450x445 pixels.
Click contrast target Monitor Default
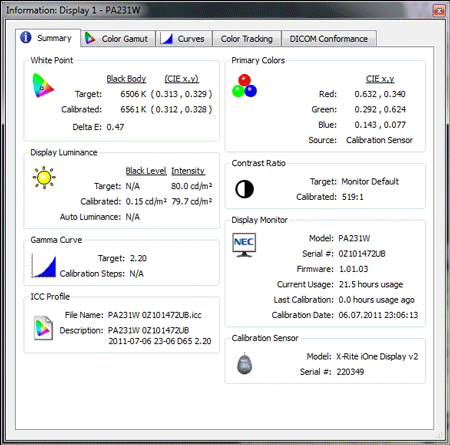370,182
